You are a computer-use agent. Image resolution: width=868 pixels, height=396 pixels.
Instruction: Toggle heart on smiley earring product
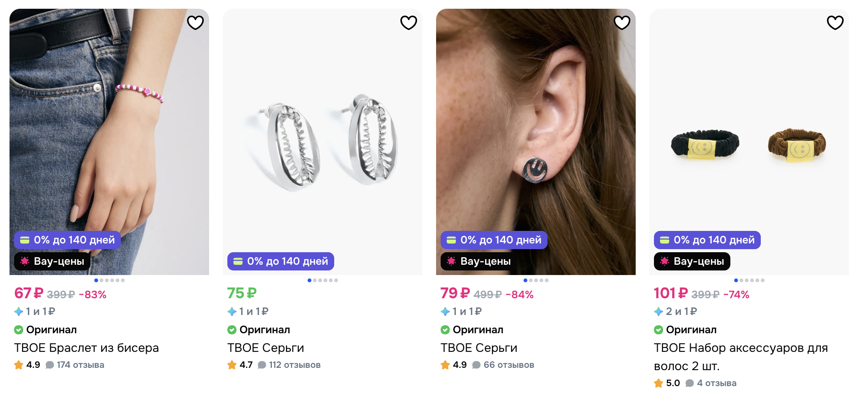pos(622,22)
